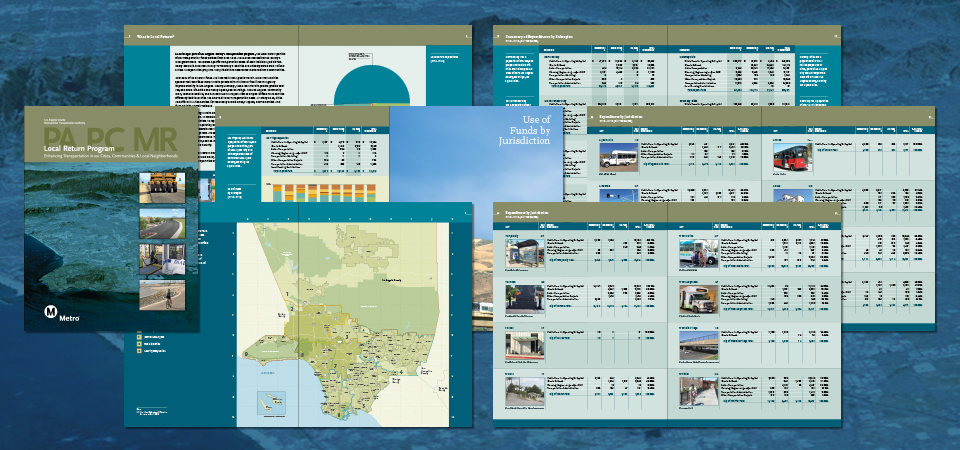The image size is (960, 450).
Task: Select the road roller photo on cover
Action: [x=161, y=186]
